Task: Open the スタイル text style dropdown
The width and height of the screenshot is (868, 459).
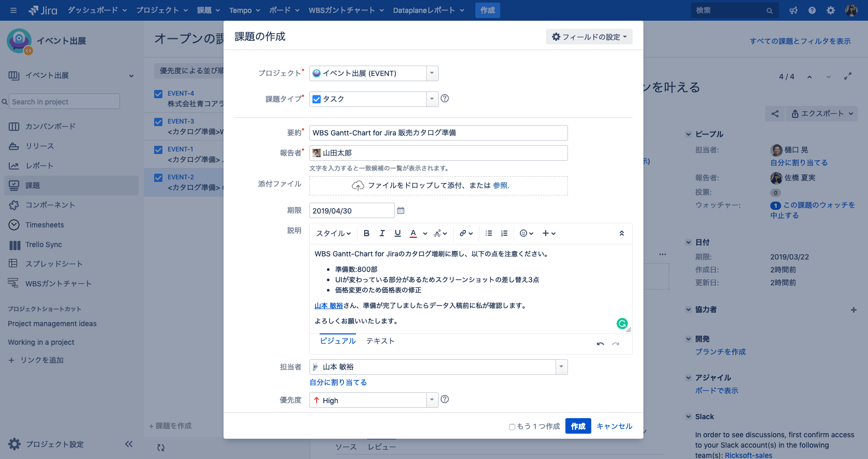Action: [333, 233]
